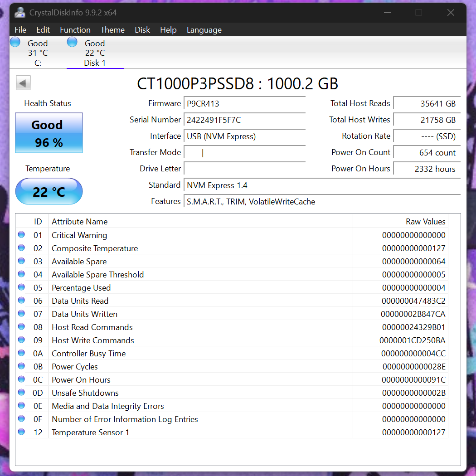This screenshot has width=476, height=476.
Task: Click status orb for Power On Hours attribute row
Action: click(x=21, y=379)
